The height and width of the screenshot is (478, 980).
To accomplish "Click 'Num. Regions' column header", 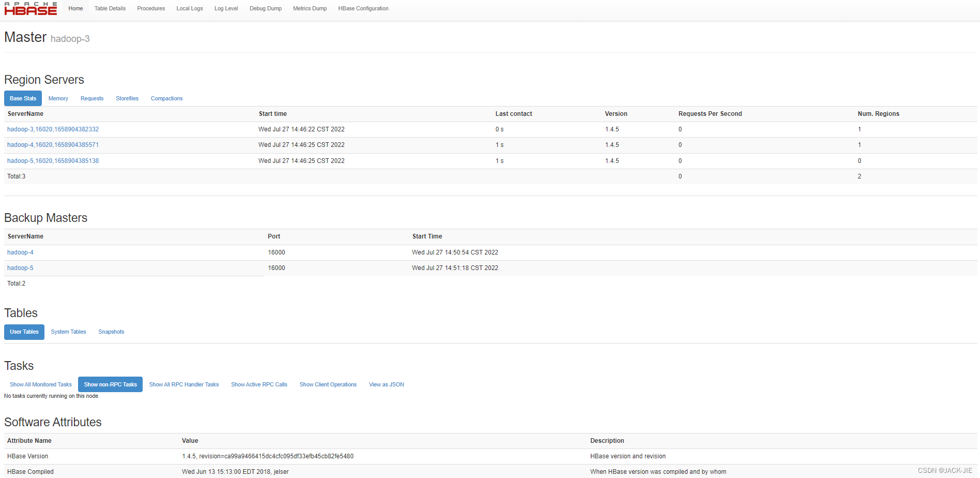I will [x=879, y=114].
